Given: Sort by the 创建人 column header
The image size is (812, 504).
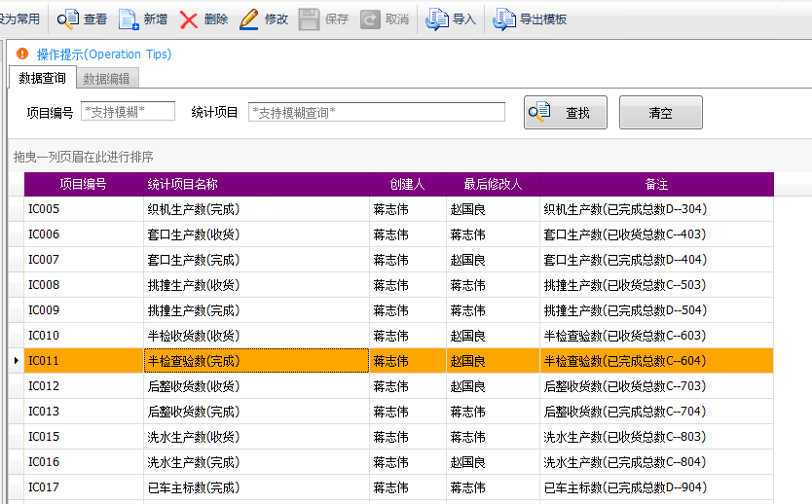Looking at the screenshot, I should (408, 184).
